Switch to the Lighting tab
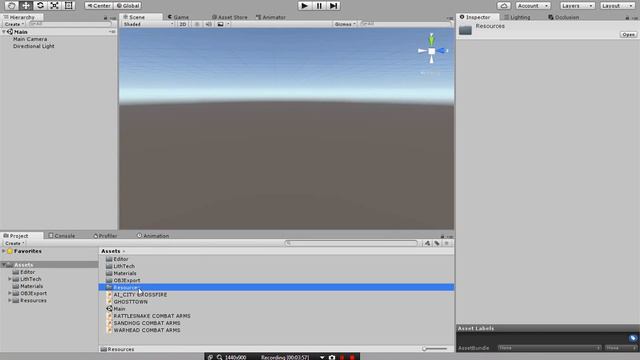640x360 pixels. [517, 17]
